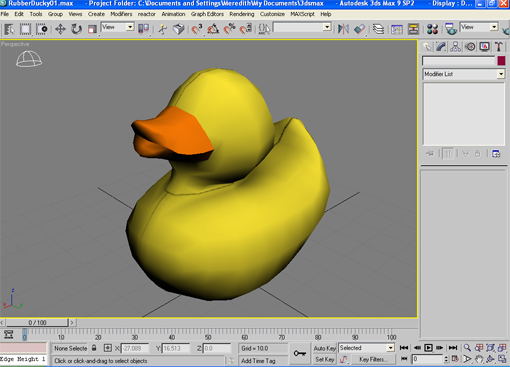Click the large Set Keys key button
This screenshot has width=510, height=367.
[x=300, y=353]
